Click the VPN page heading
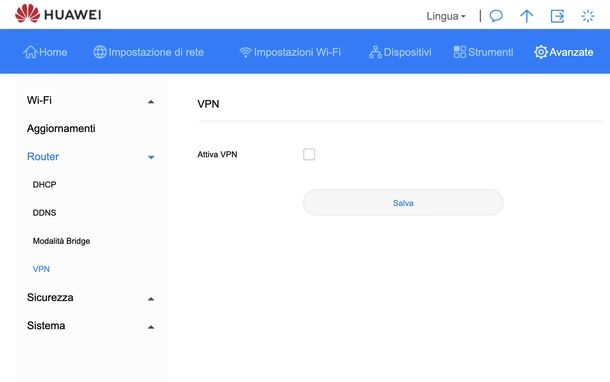 click(x=208, y=104)
